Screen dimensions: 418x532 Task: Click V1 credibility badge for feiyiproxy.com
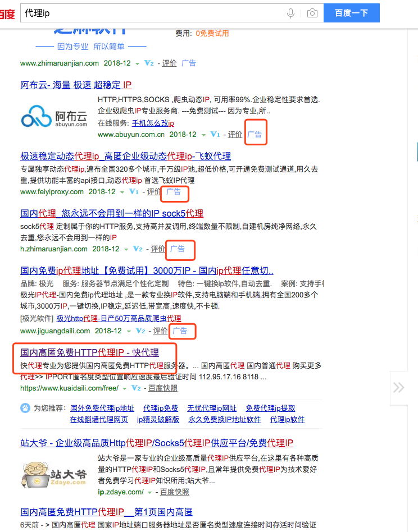[x=134, y=192]
